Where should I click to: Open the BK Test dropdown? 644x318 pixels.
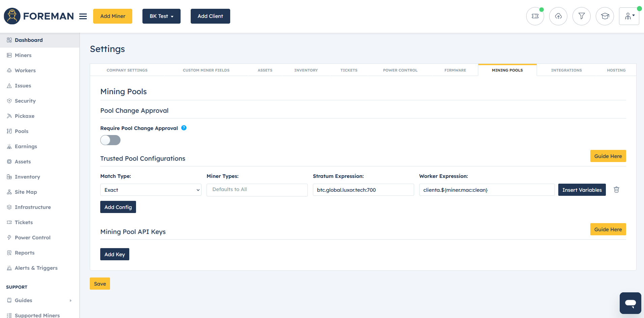click(161, 16)
